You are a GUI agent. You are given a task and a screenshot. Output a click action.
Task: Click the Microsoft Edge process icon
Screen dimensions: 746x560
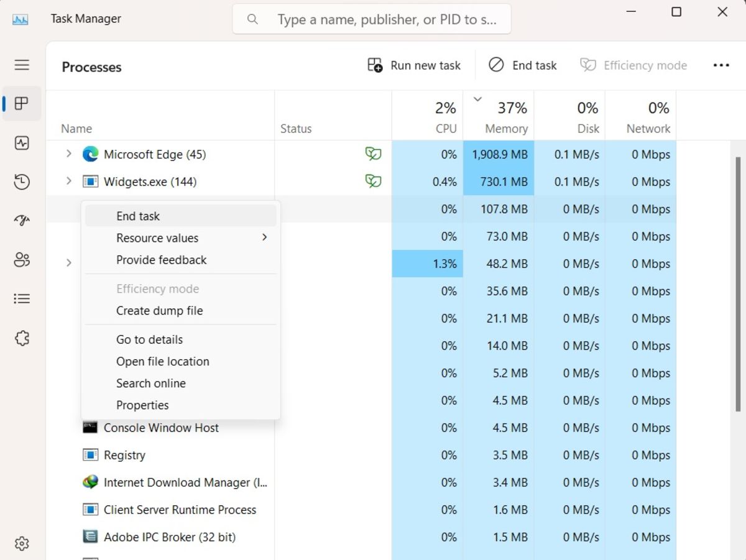[90, 154]
